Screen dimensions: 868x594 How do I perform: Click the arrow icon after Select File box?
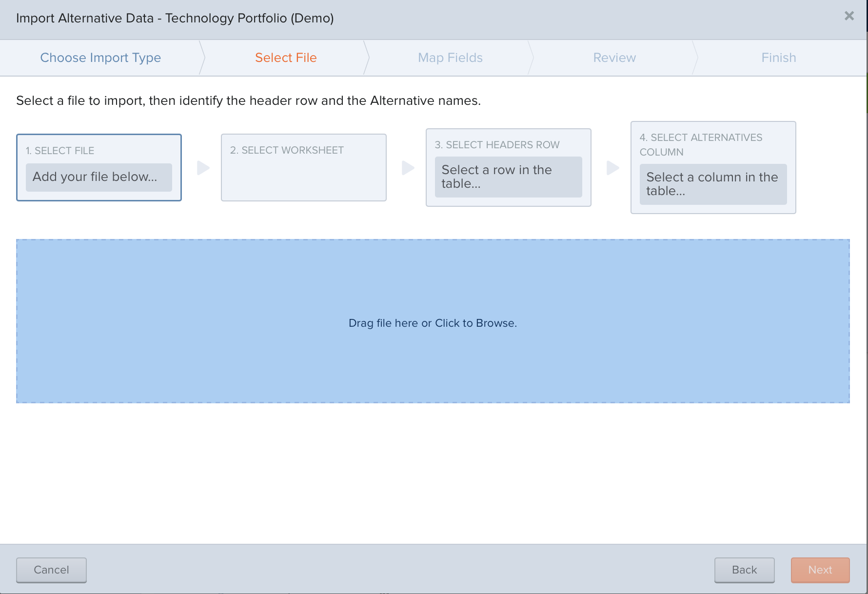coord(203,168)
